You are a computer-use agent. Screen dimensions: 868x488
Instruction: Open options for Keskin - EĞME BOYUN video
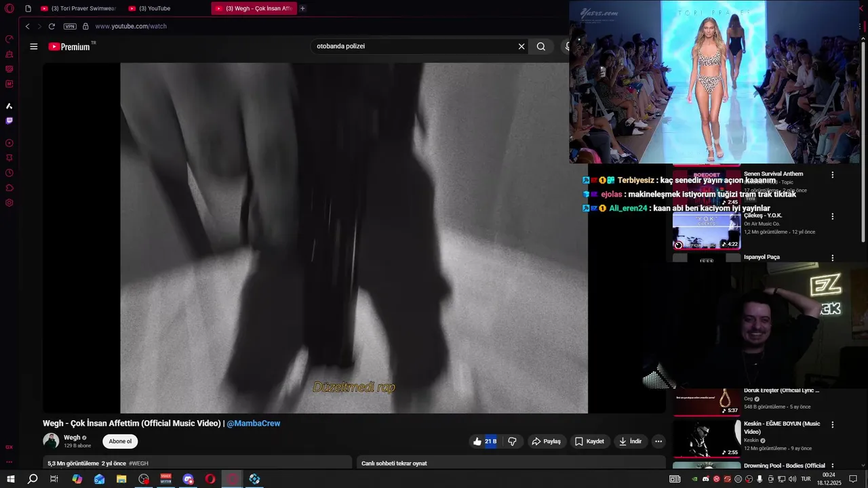(x=833, y=425)
